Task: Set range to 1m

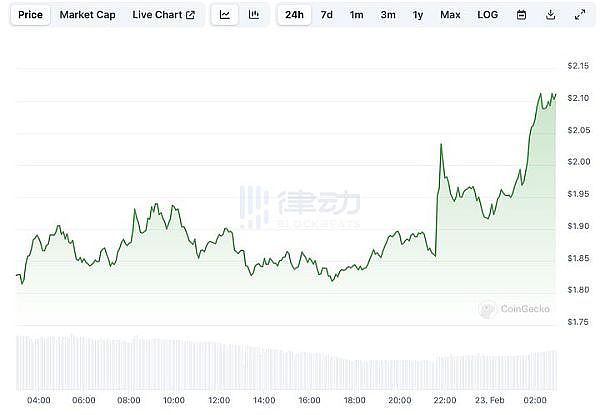Action: 356,15
